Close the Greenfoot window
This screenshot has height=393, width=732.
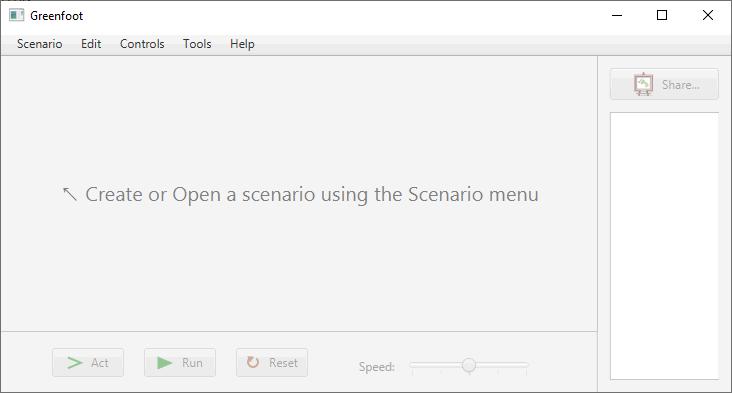708,15
